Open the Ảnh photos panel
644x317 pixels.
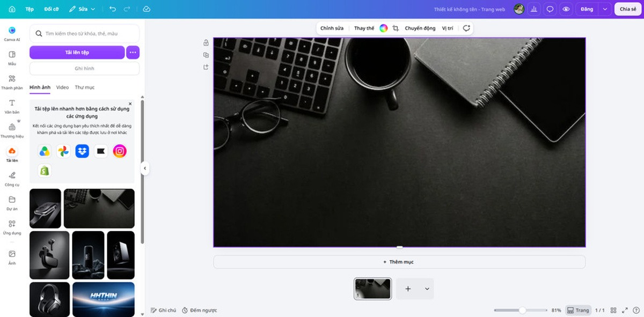point(12,257)
